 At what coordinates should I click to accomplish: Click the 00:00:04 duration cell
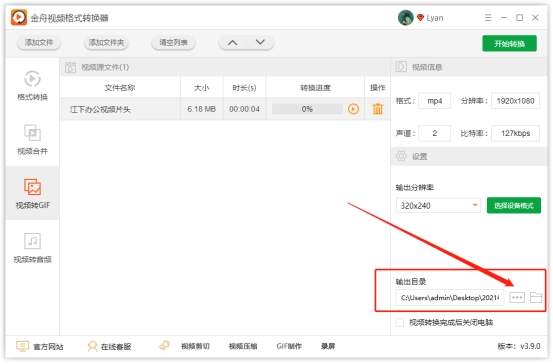point(244,109)
